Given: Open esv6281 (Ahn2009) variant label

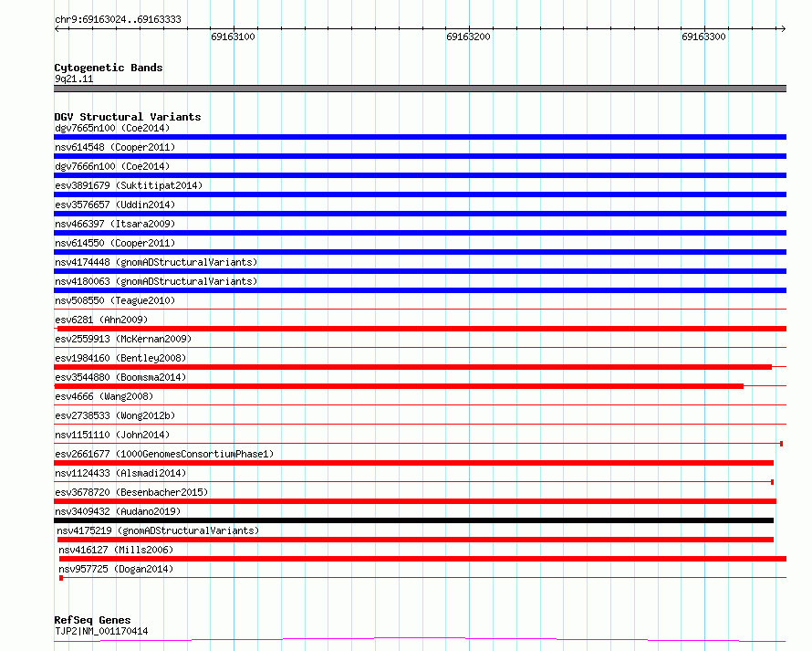Looking at the screenshot, I should coord(101,320).
